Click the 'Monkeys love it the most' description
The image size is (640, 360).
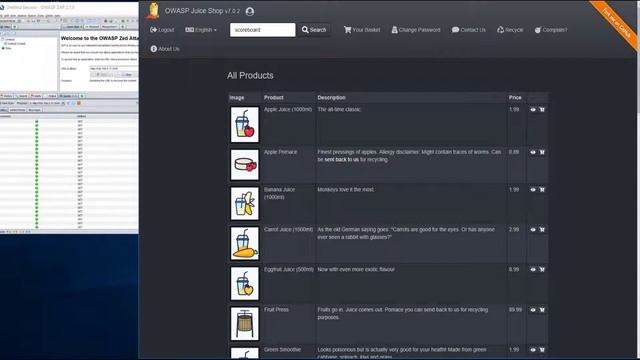pos(346,190)
